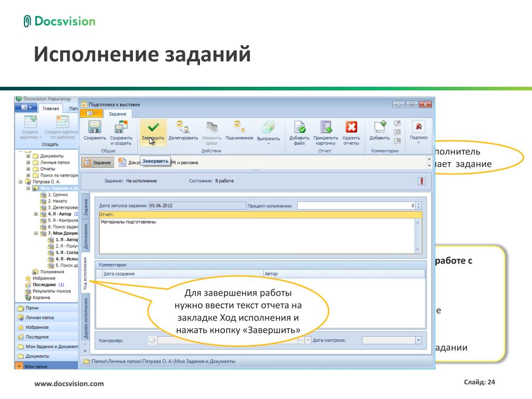Select the 5. Я - Контролер folder
The height and width of the screenshot is (399, 532).
(x=59, y=220)
